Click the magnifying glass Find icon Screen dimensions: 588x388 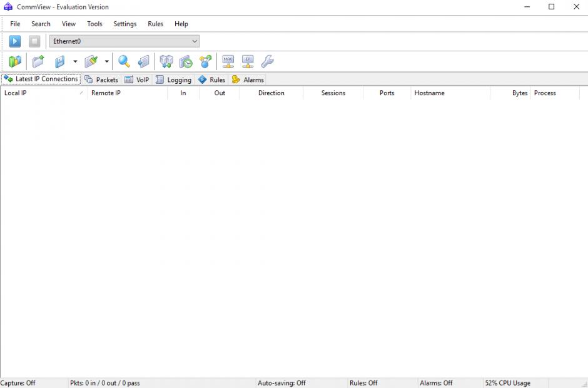click(x=124, y=61)
